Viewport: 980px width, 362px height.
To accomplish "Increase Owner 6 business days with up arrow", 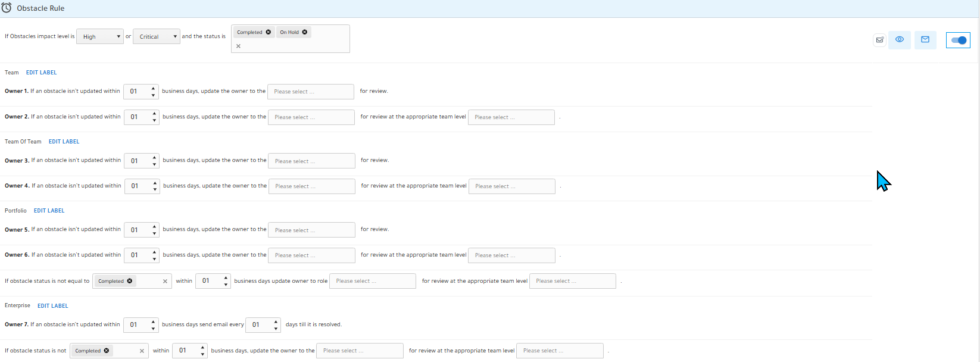I will point(155,252).
